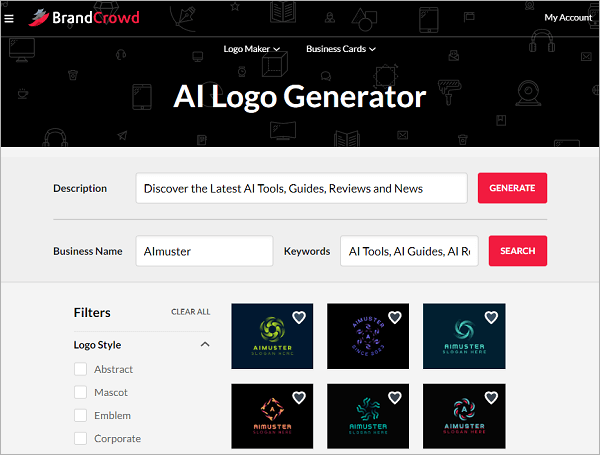Open the purple circular logo thumbnail

click(x=368, y=336)
